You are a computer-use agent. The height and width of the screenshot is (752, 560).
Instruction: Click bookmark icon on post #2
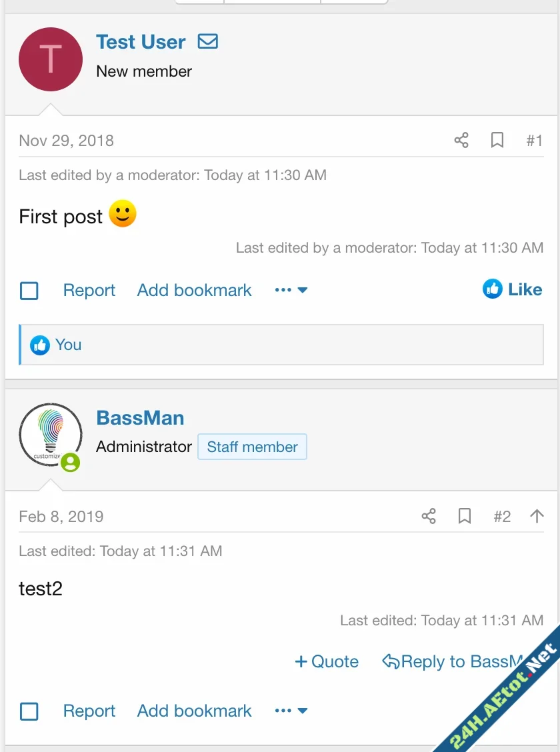tap(465, 517)
